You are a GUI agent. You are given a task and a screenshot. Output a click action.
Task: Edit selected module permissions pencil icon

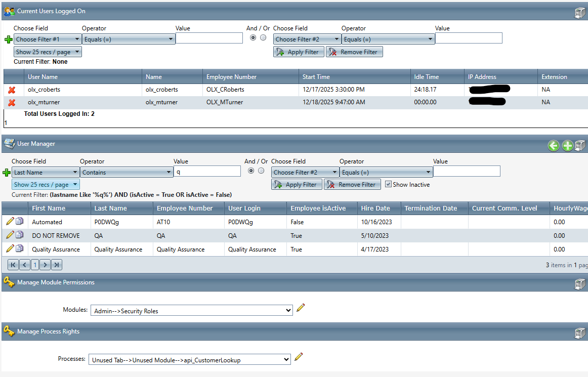301,308
